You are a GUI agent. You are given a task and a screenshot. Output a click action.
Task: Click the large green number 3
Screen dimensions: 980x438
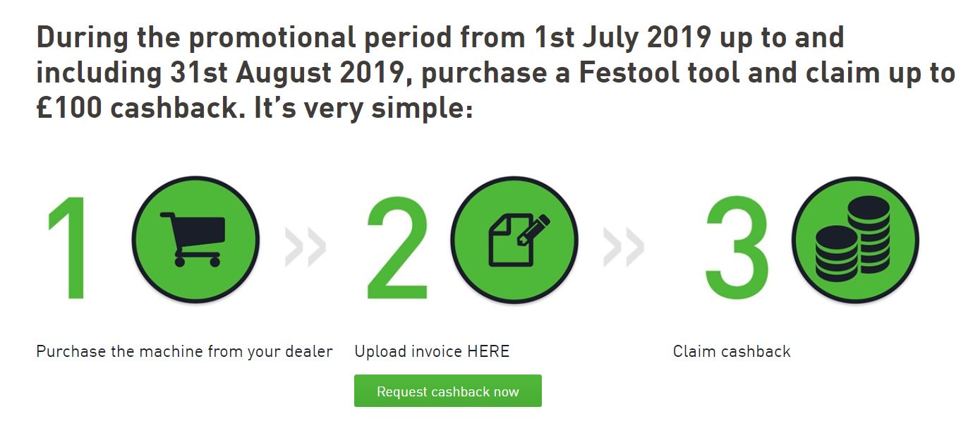[x=737, y=247]
